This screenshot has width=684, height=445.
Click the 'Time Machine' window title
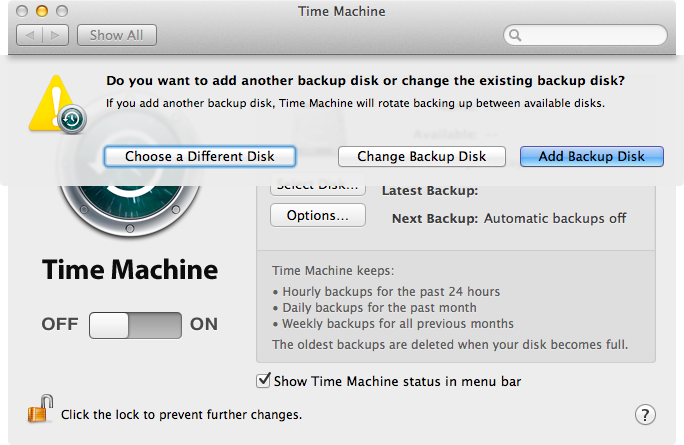[342, 11]
